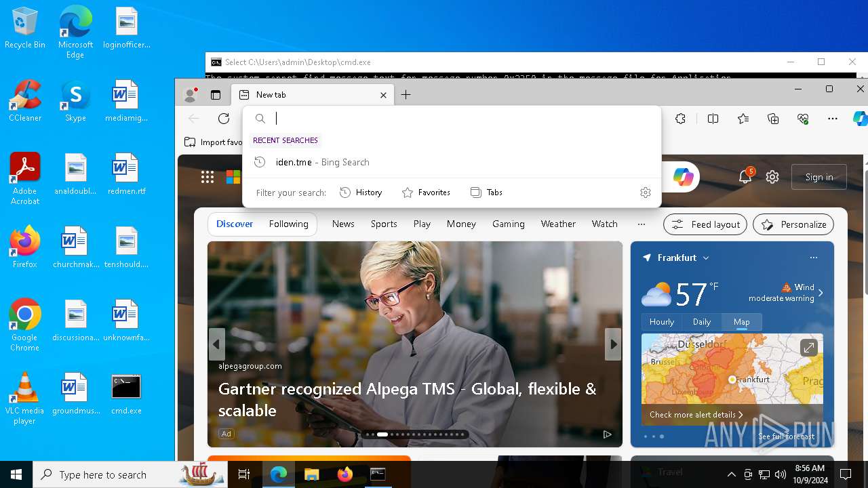The height and width of the screenshot is (488, 868).
Task: Show hidden system tray icons
Action: [731, 474]
